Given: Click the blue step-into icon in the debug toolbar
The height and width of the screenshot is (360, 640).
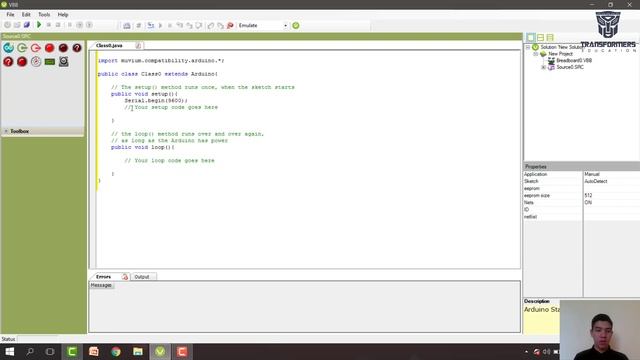Looking at the screenshot, I should pos(151,25).
